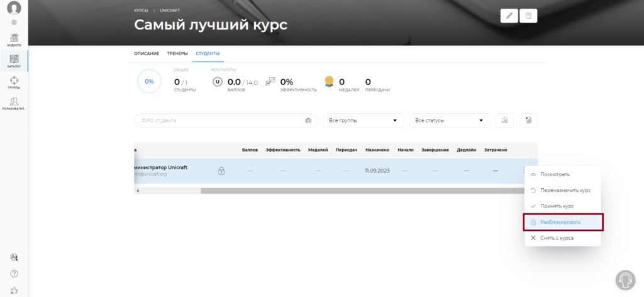This screenshot has width=644, height=297.
Task: Click document report button in header
Action: tap(528, 16)
